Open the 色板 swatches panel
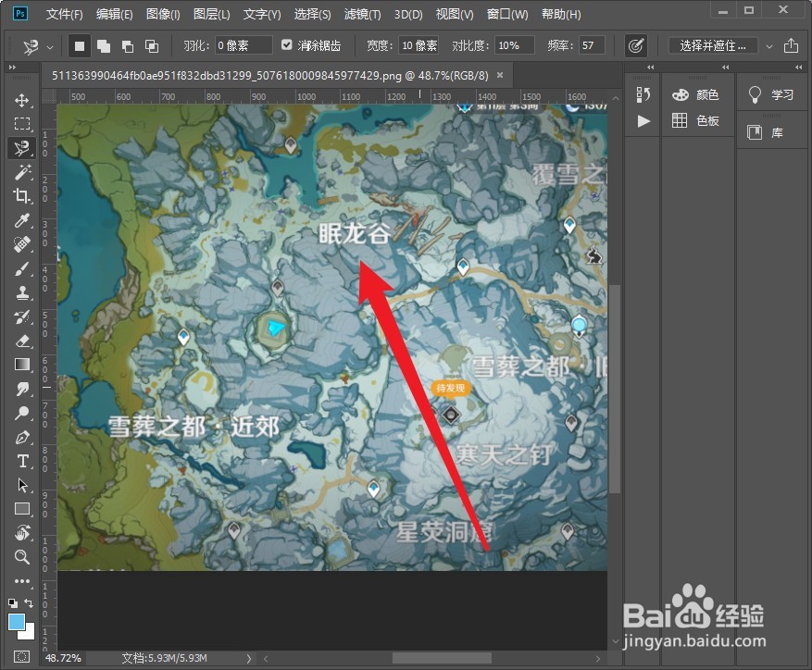Viewport: 812px width, 670px height. pos(695,120)
